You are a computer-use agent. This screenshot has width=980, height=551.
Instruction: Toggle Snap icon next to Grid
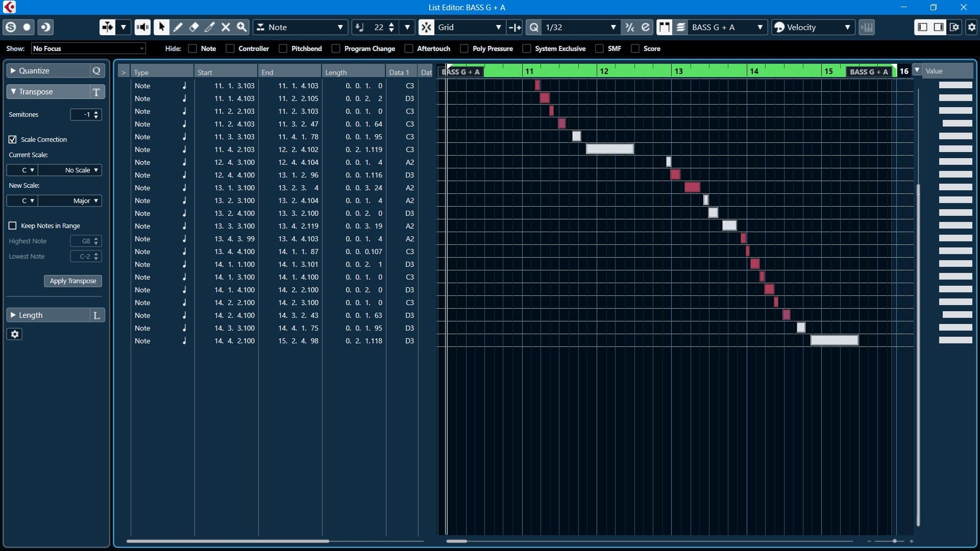coord(426,27)
